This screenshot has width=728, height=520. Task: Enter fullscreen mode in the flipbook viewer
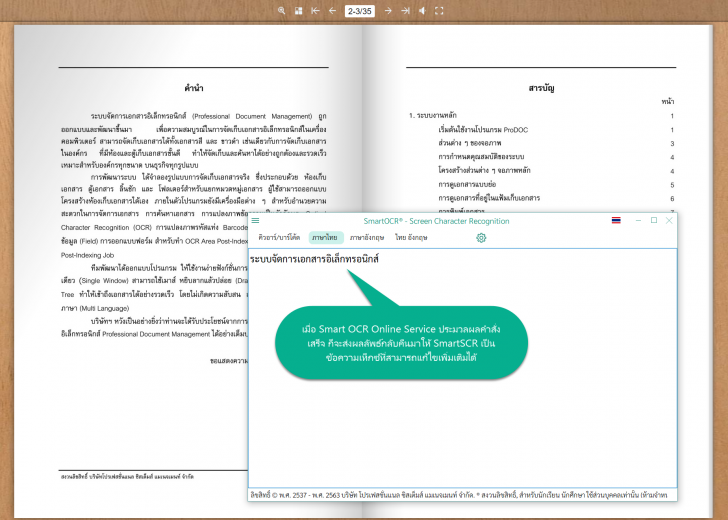click(x=439, y=11)
